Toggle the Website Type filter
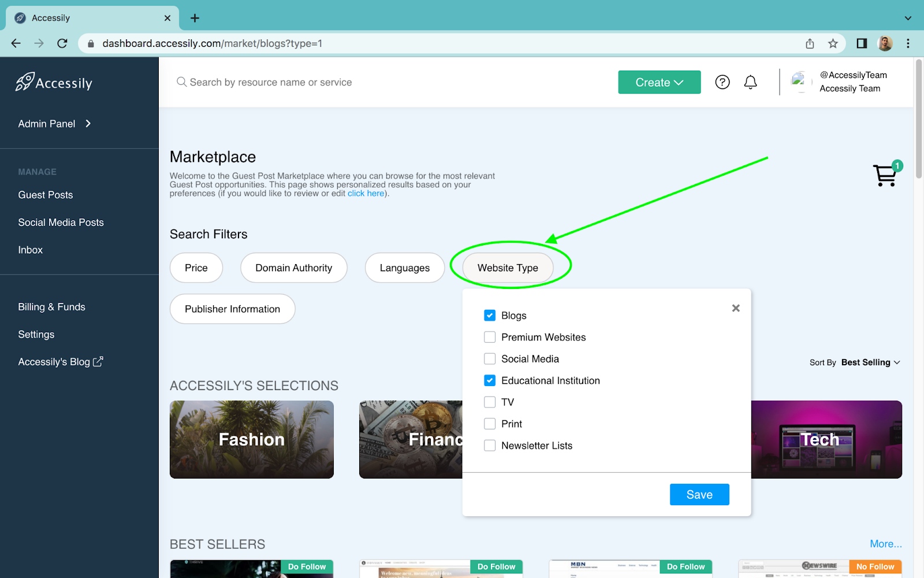Screen dimensions: 924x578 pyautogui.click(x=508, y=268)
